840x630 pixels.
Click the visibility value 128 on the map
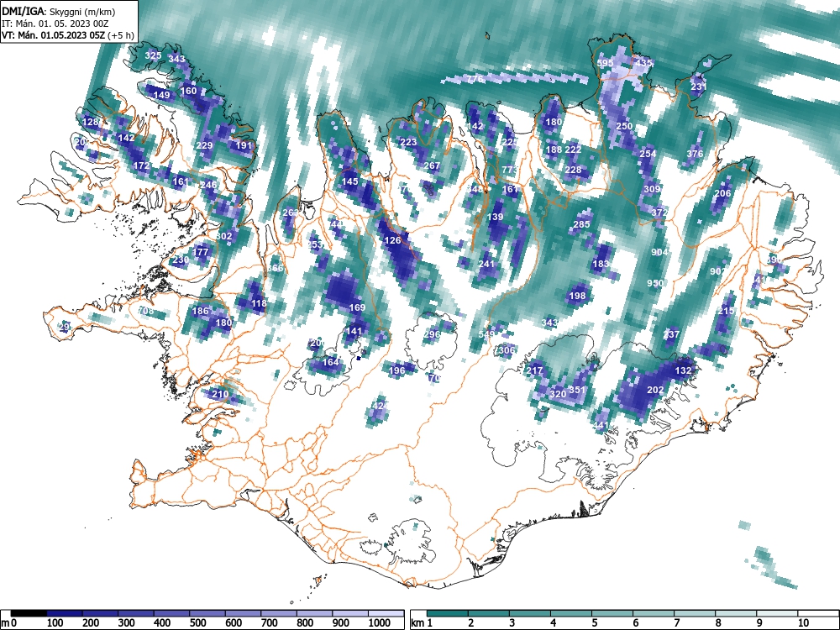click(x=91, y=122)
